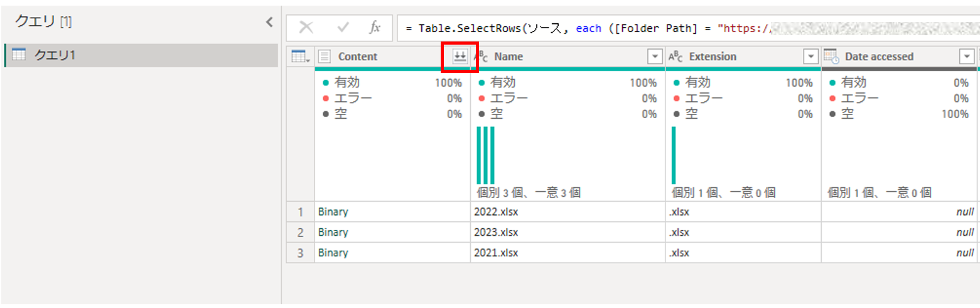Image resolution: width=980 pixels, height=308 pixels.
Task: Open the Extension column filter dropdown
Action: [812, 57]
